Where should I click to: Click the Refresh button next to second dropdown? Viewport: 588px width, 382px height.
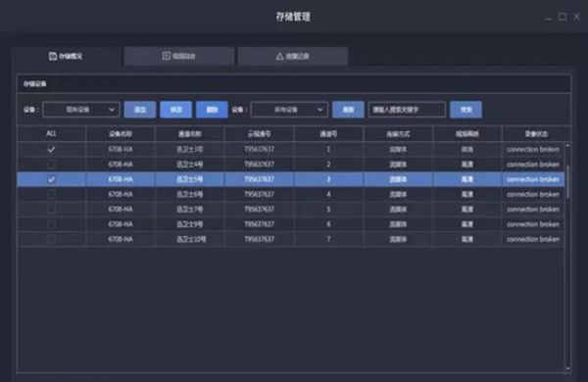348,110
